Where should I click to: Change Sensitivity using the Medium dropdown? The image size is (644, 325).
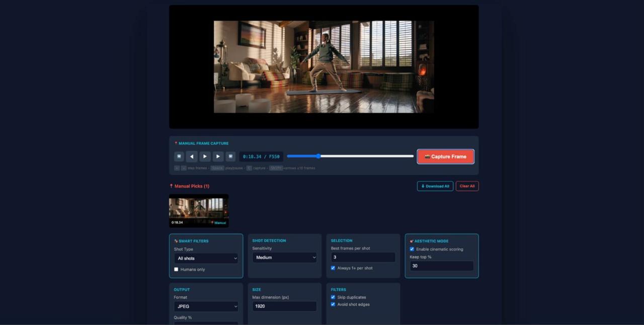(x=284, y=257)
